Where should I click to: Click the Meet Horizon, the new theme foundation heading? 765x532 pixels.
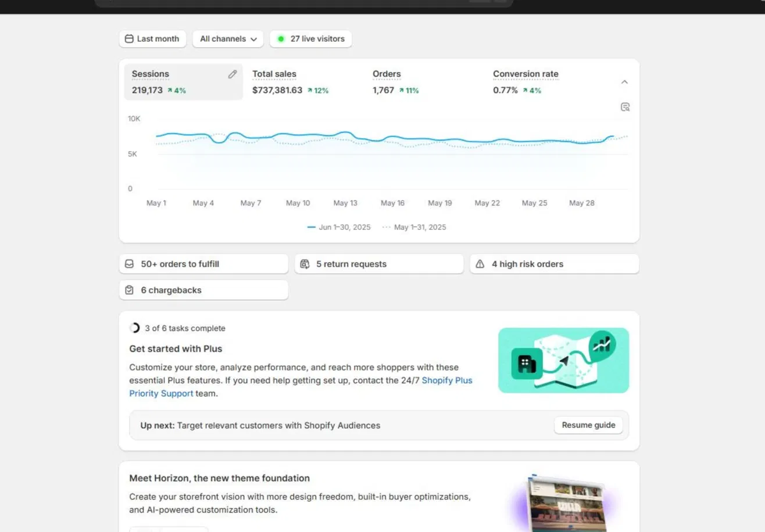click(x=220, y=478)
